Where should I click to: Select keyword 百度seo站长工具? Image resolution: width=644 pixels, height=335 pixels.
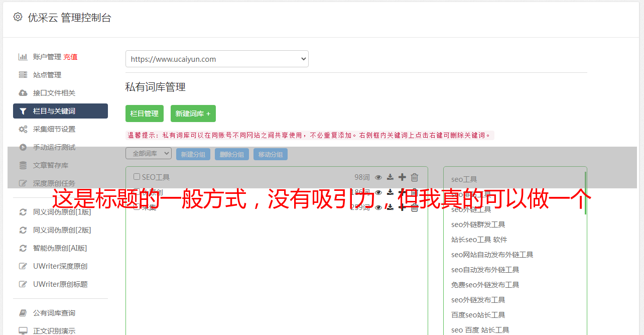(x=478, y=315)
